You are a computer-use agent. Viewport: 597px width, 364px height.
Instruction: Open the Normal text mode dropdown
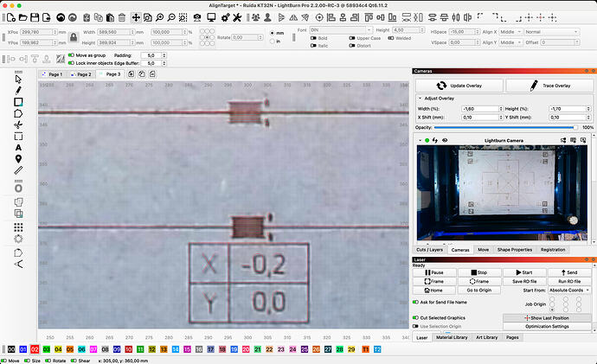(x=552, y=32)
